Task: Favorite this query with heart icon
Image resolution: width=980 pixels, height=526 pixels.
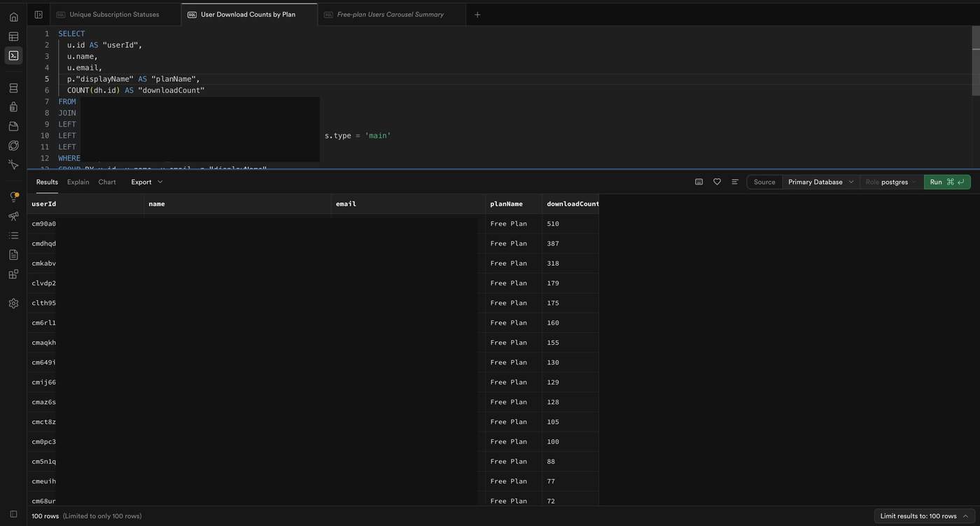Action: [717, 182]
